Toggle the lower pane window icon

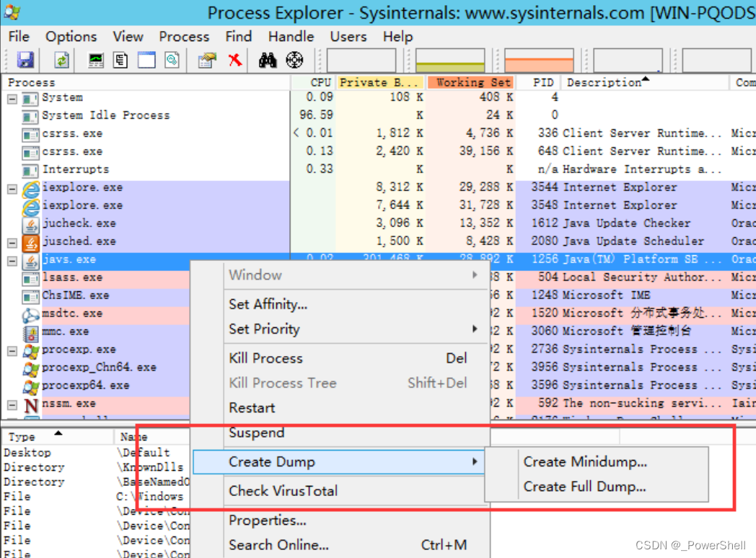146,61
